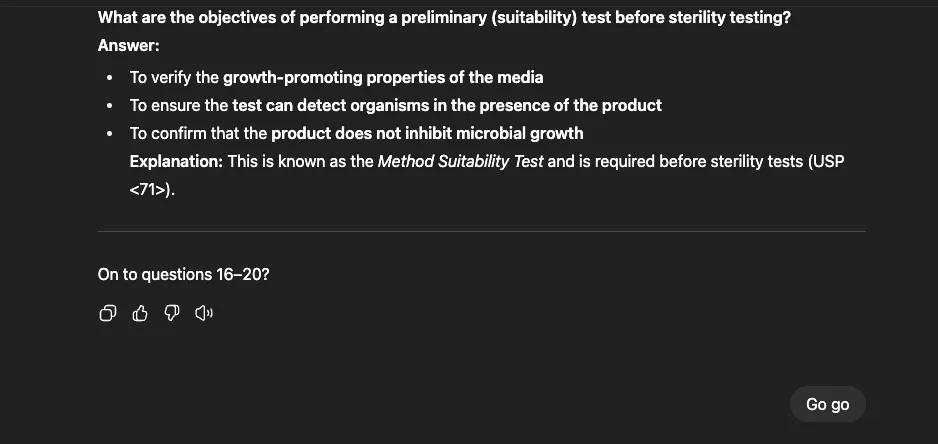The width and height of the screenshot is (938, 444).
Task: Click the question heading about preliminary suitability test
Action: (444, 18)
